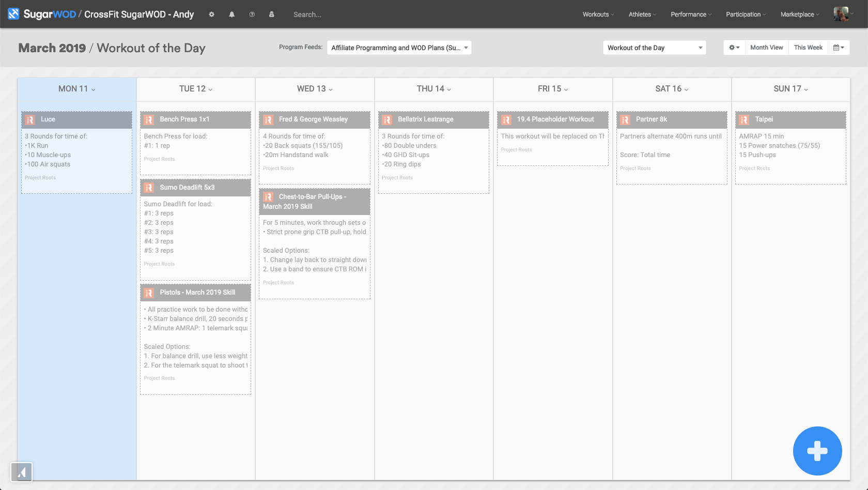Viewport: 868px width, 490px height.
Task: Expand the Program Feeds dropdown
Action: pyautogui.click(x=399, y=48)
